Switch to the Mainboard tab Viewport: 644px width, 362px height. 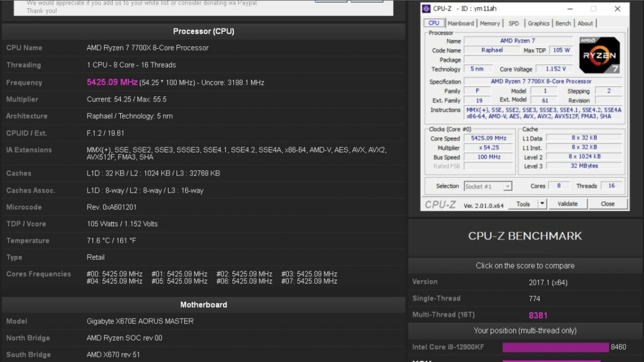[x=461, y=23]
